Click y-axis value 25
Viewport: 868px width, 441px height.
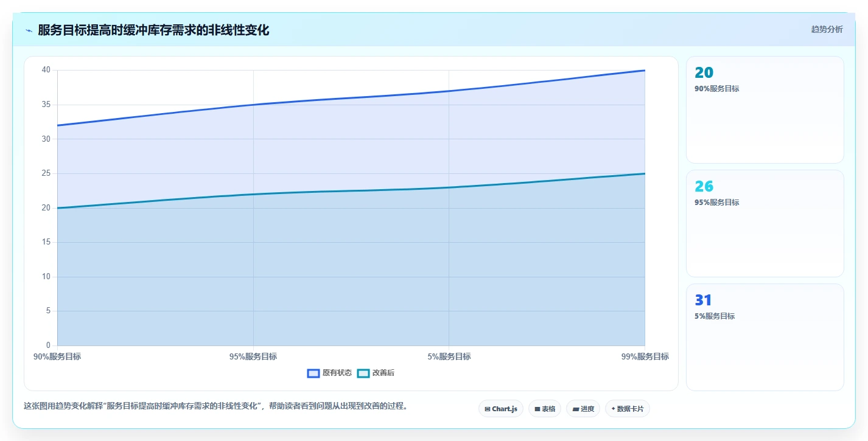pos(46,173)
